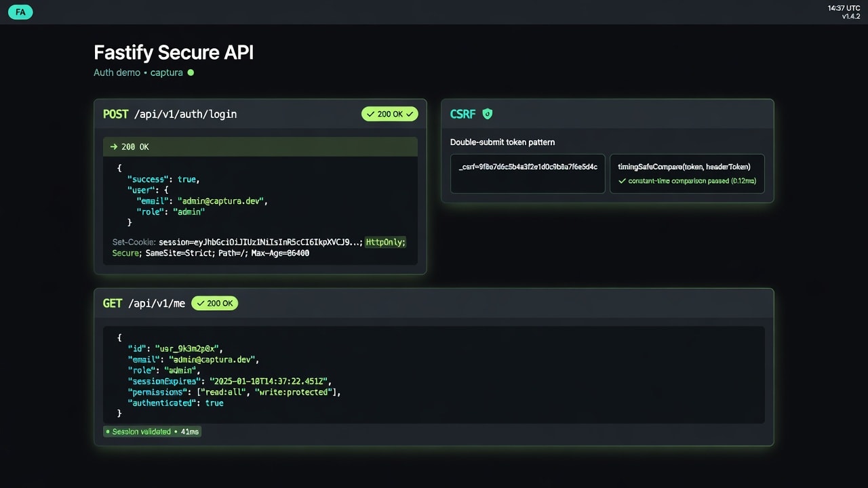Click SameSite=Strict in the Set-Cookie header
This screenshot has width=868, height=488.
(180, 253)
